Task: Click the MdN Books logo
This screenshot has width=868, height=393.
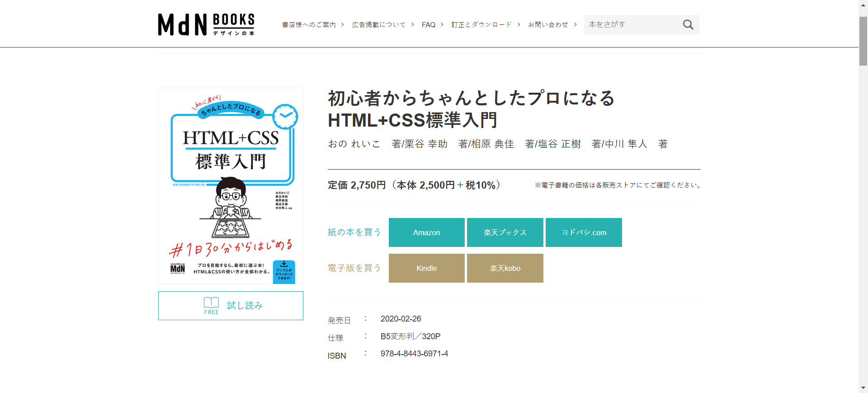Action: point(206,24)
